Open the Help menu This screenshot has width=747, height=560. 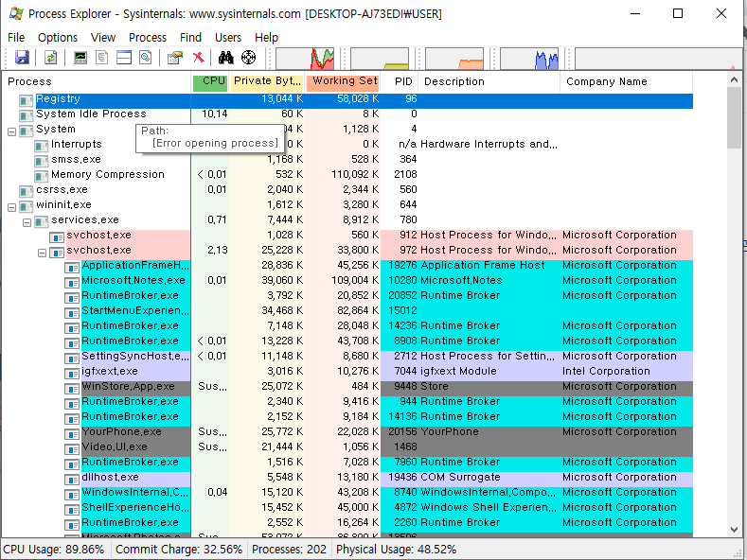click(x=266, y=38)
